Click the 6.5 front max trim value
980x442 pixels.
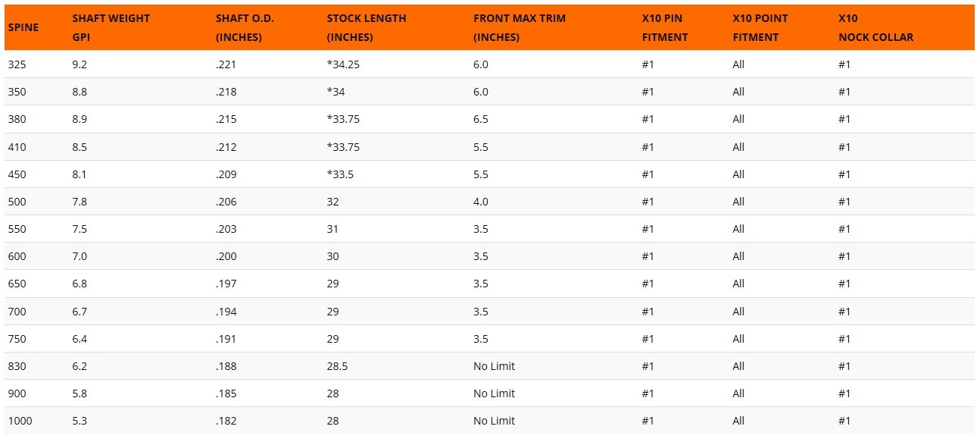tap(481, 119)
